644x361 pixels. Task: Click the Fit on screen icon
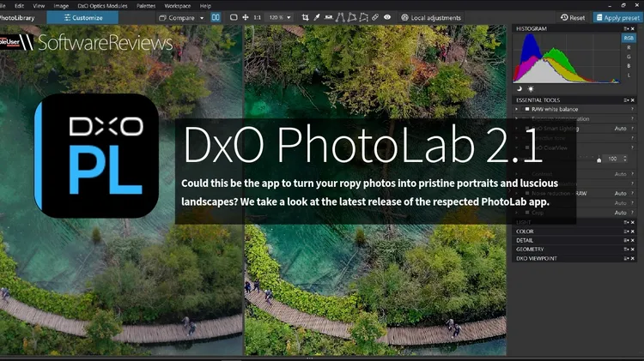coord(234,17)
